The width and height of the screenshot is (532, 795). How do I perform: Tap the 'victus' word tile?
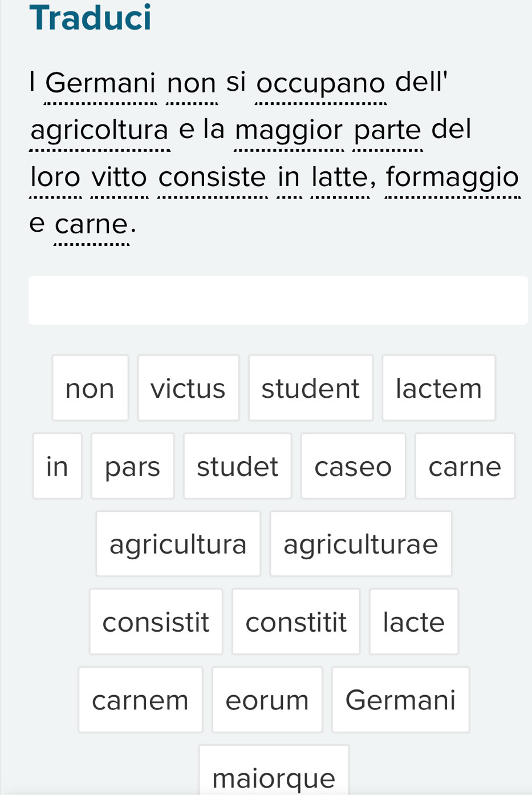tap(188, 388)
